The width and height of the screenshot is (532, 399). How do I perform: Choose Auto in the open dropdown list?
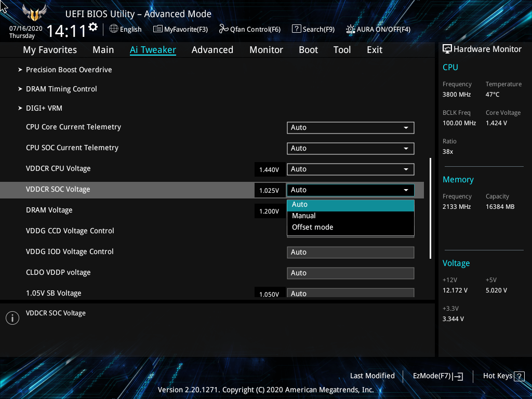pyautogui.click(x=351, y=205)
